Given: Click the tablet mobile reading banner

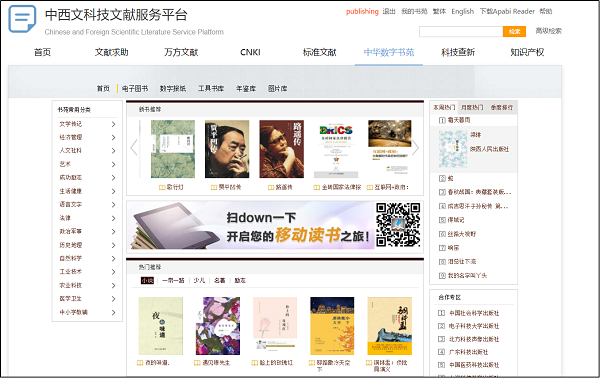Looking at the screenshot, I should 275,227.
